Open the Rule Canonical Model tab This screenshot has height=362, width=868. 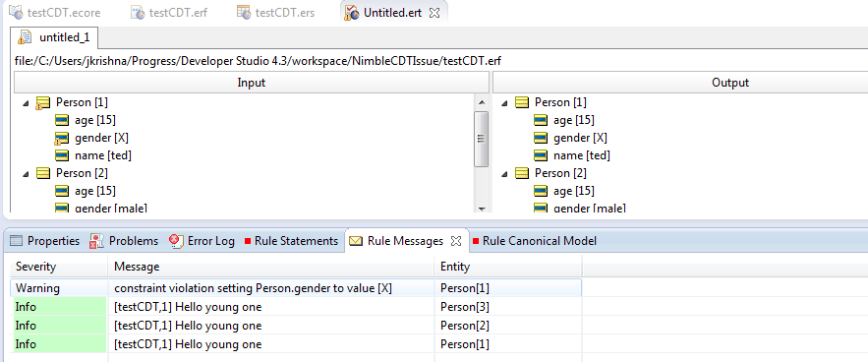click(535, 241)
